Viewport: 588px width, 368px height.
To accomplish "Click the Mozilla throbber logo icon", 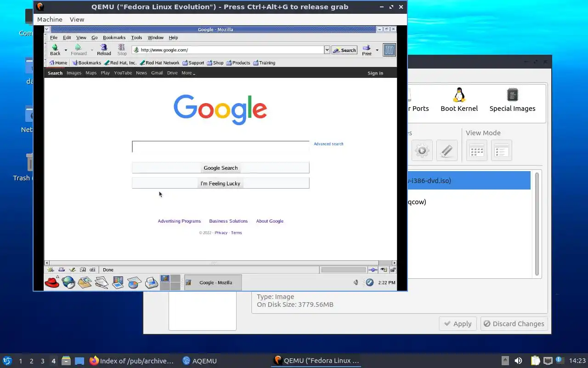I will coord(389,50).
